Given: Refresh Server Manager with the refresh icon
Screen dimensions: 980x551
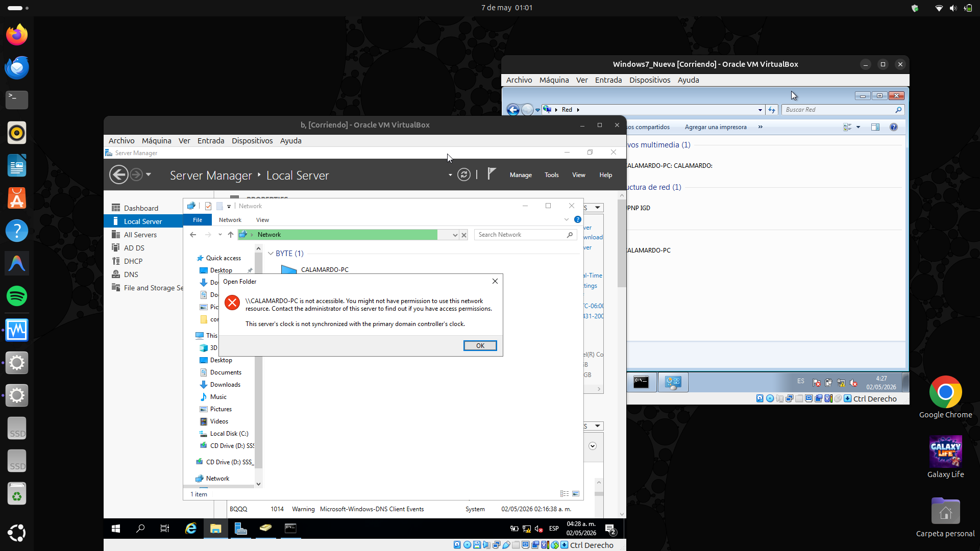Looking at the screenshot, I should pyautogui.click(x=463, y=175).
